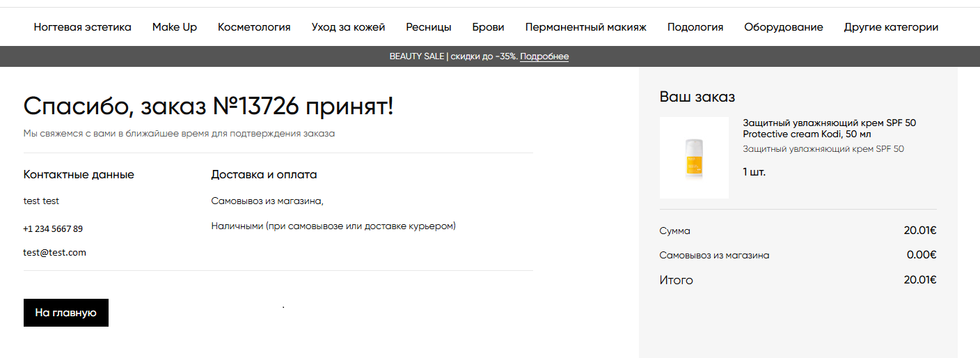Click the Ресницы menu item
This screenshot has height=358, width=980.
coord(428,27)
